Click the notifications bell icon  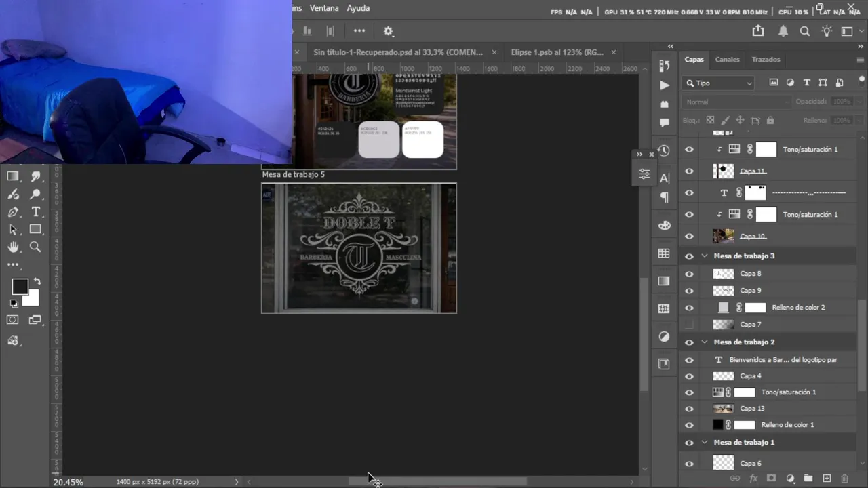(783, 31)
